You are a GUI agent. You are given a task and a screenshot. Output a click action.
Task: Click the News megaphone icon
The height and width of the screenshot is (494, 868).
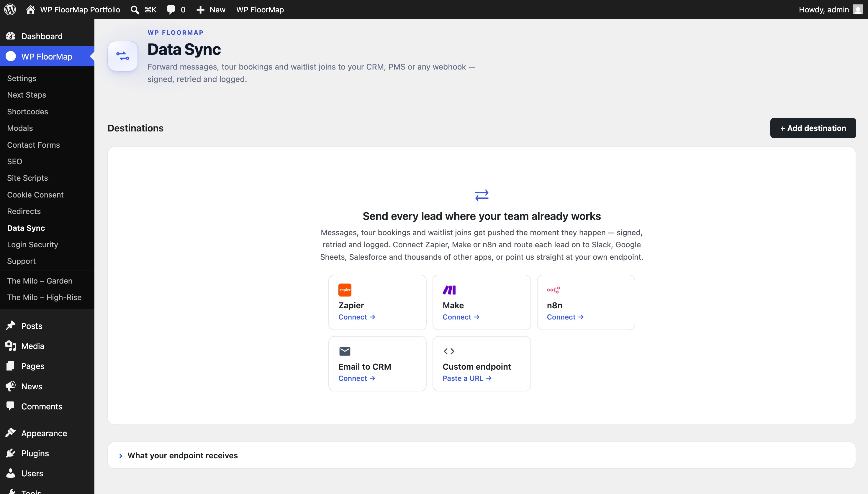(11, 386)
